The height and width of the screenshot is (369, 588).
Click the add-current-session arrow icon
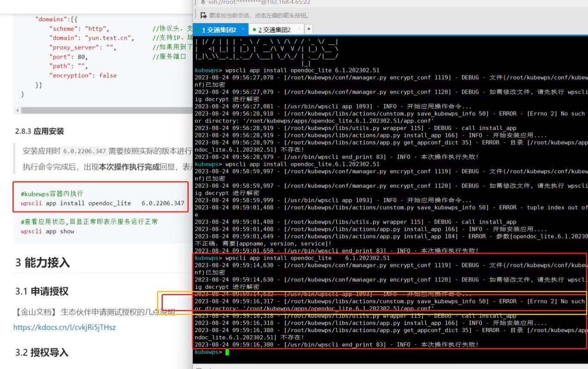coord(203,15)
